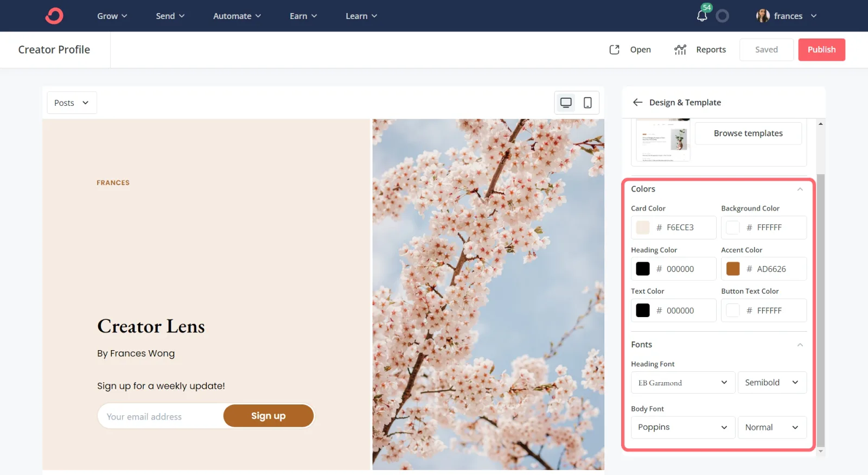
Task: Open the Posts dropdown
Action: pyautogui.click(x=72, y=103)
